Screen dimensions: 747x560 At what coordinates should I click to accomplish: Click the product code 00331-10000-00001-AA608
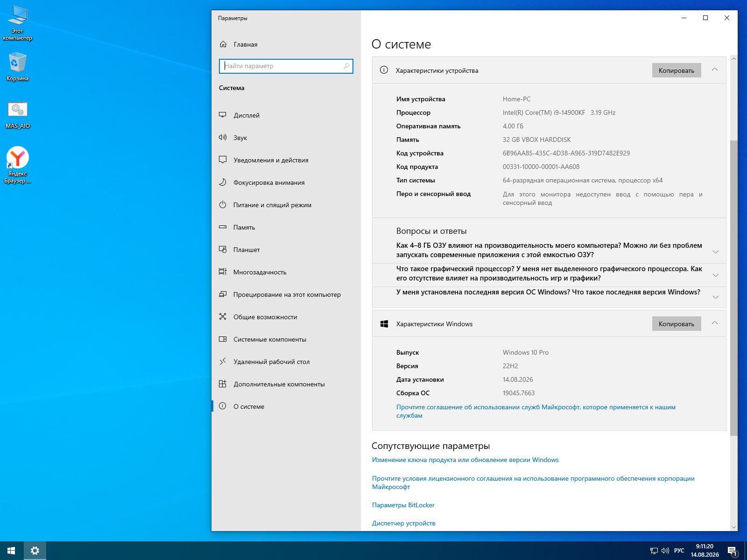point(541,167)
